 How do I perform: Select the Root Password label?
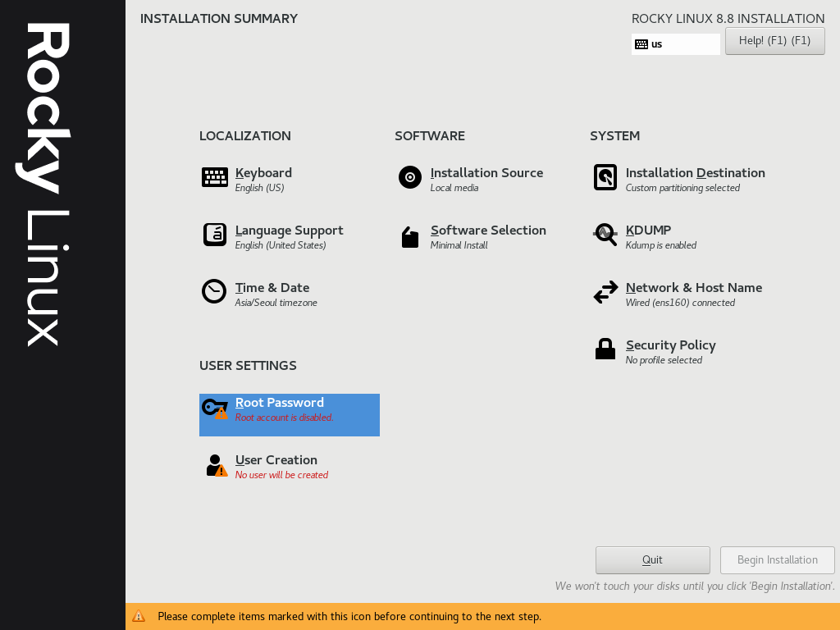tap(279, 402)
